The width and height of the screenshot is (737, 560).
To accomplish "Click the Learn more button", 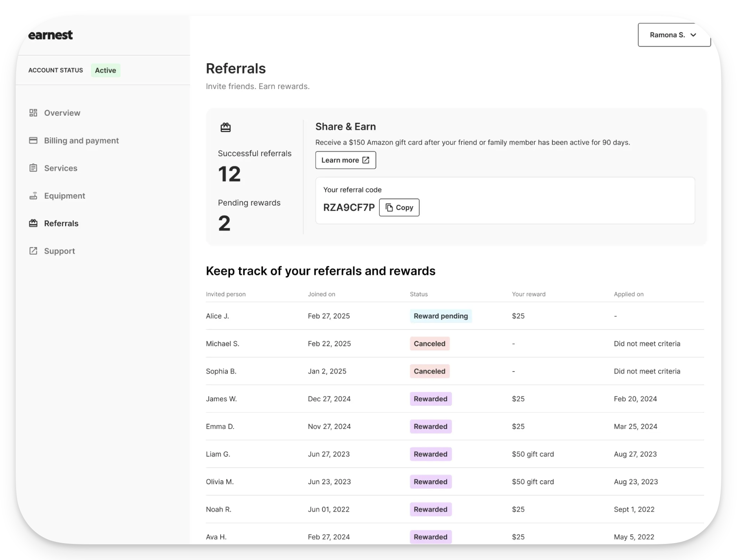I will click(x=345, y=160).
